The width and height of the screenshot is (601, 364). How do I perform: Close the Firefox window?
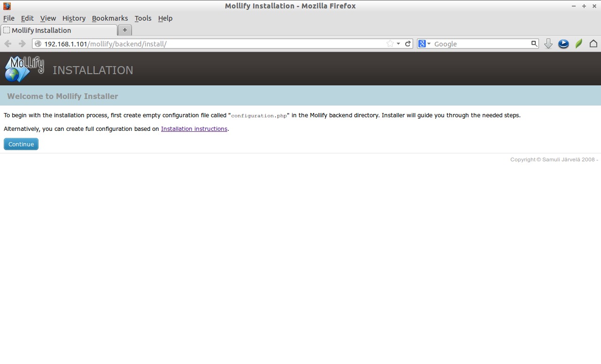[x=594, y=6]
